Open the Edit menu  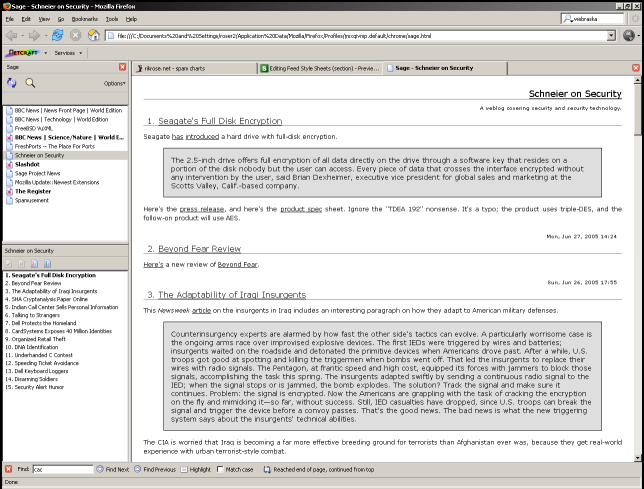pos(26,19)
